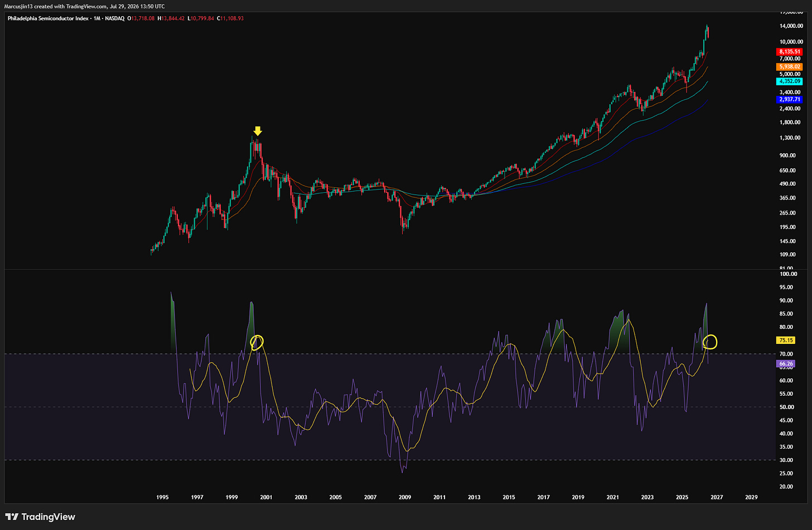The height and width of the screenshot is (530, 812).
Task: Click the 14,000.00 price axis tick
Action: 791,26
